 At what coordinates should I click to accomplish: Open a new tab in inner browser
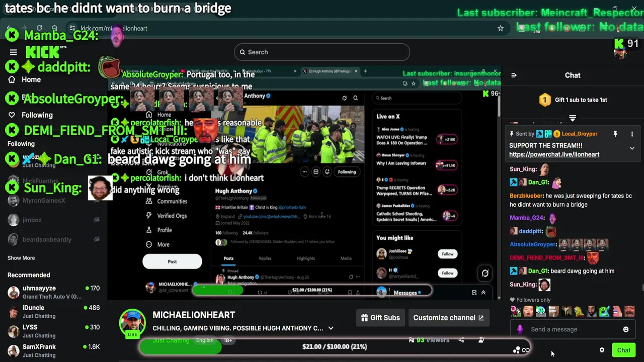tap(365, 71)
